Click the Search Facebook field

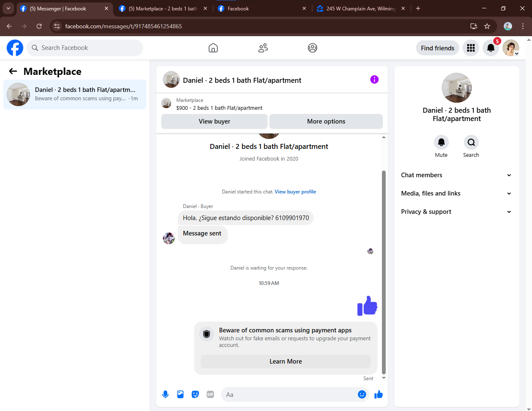pyautogui.click(x=85, y=48)
